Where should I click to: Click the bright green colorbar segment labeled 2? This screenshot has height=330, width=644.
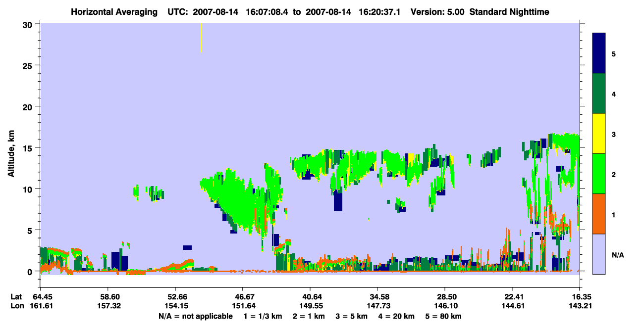[599, 174]
